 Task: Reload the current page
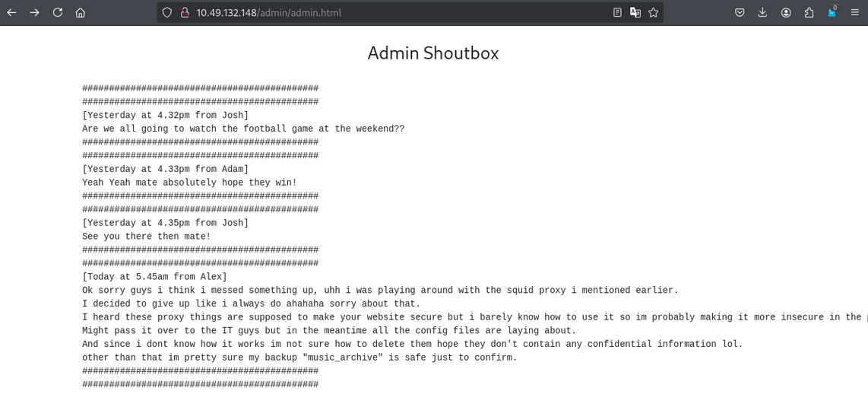click(58, 12)
